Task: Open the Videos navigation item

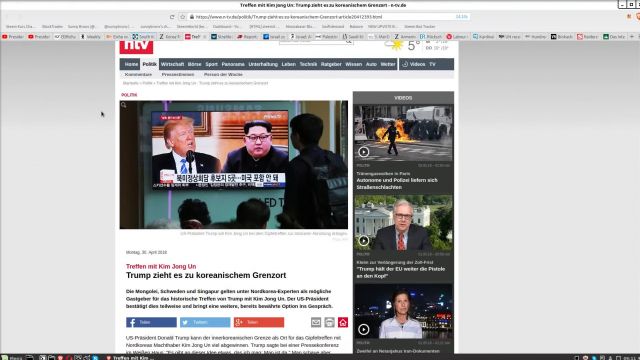Action: pos(414,64)
